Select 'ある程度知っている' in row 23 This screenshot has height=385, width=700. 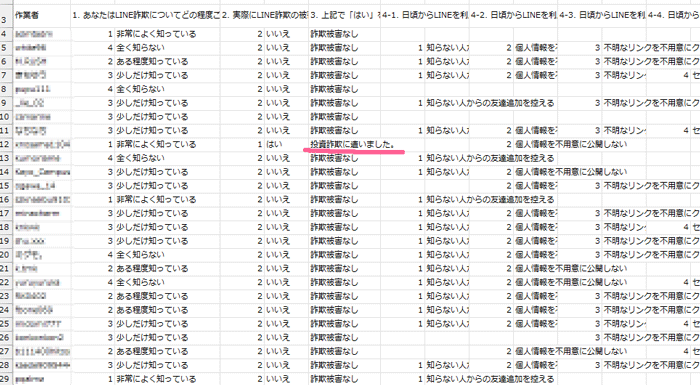point(152,296)
